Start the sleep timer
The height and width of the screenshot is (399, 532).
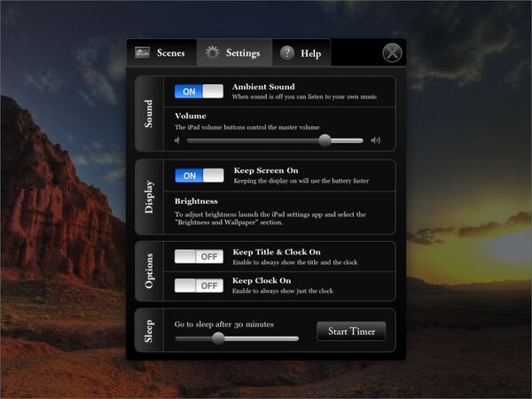point(351,332)
